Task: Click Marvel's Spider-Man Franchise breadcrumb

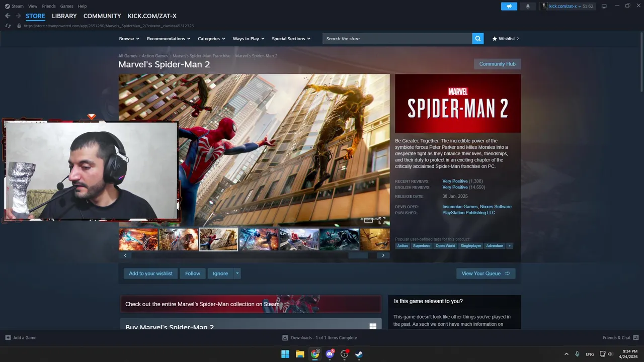Action: tap(201, 56)
